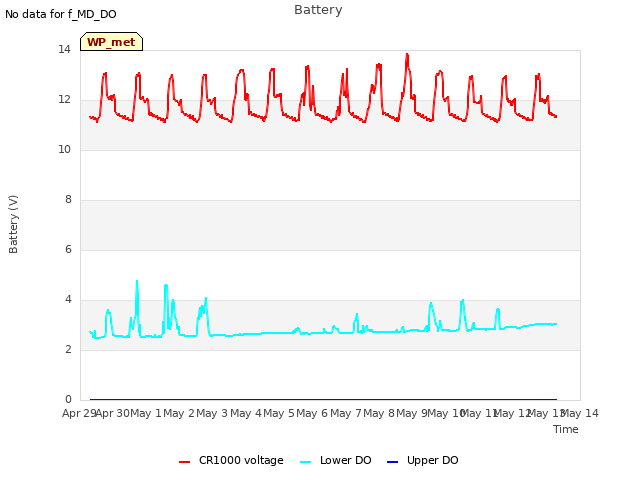
Task: Click the y-axis tick label 14
Action: coord(64,50)
